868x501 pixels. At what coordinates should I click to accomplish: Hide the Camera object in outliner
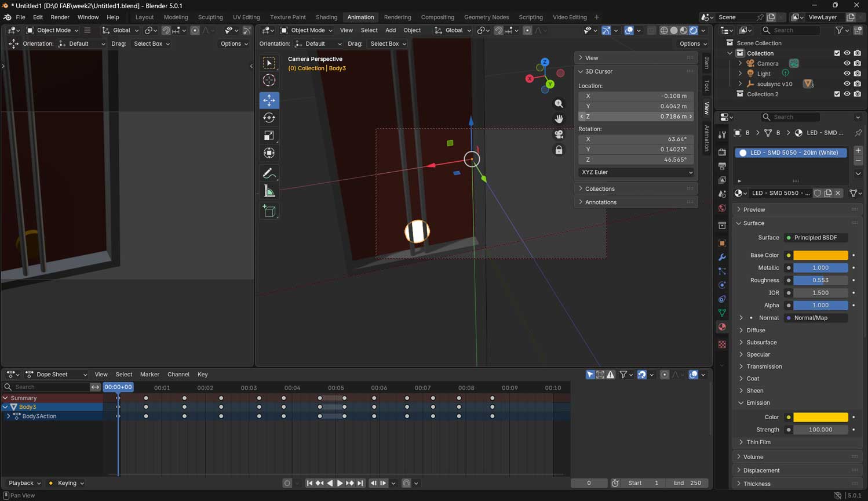[x=847, y=63]
